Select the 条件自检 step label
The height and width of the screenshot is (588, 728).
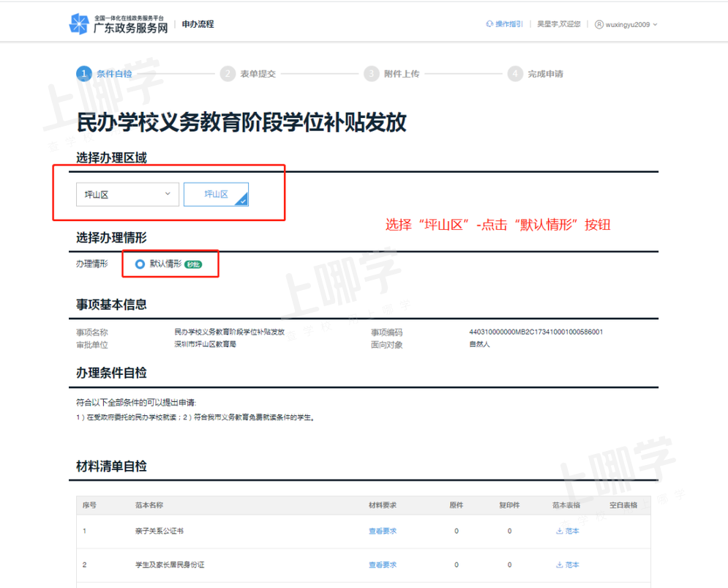(114, 73)
